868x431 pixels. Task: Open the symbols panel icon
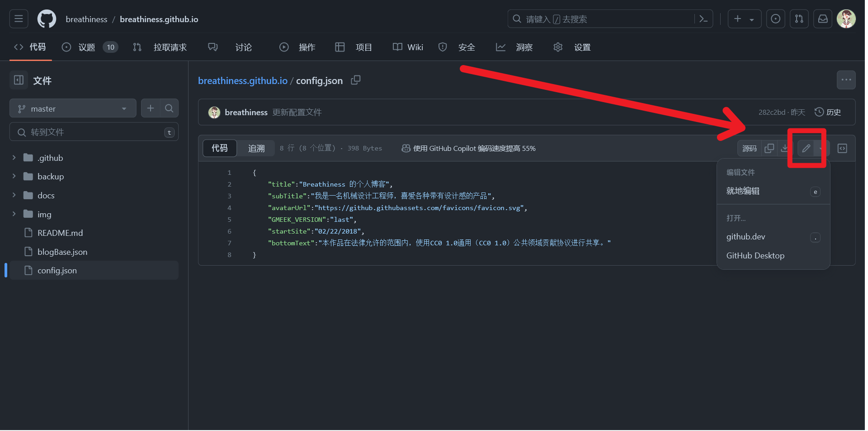(x=843, y=148)
